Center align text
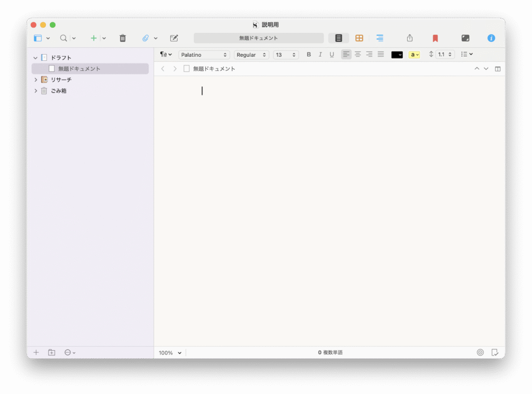 [357, 54]
